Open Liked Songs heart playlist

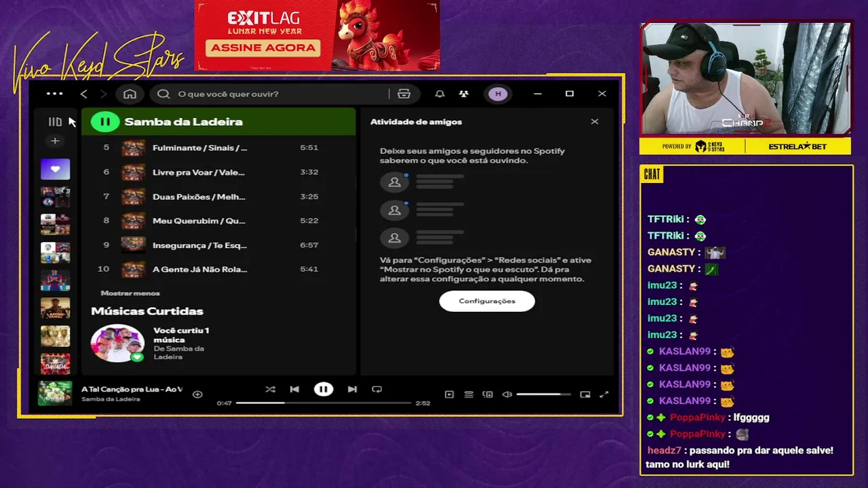pyautogui.click(x=55, y=169)
